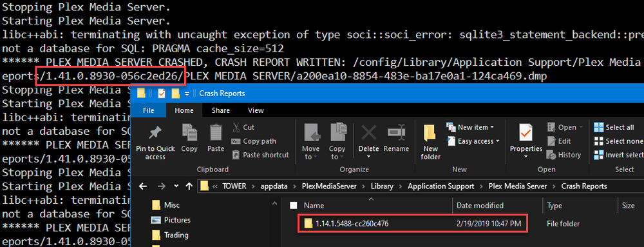
Task: Click the History ribbon command
Action: click(564, 155)
